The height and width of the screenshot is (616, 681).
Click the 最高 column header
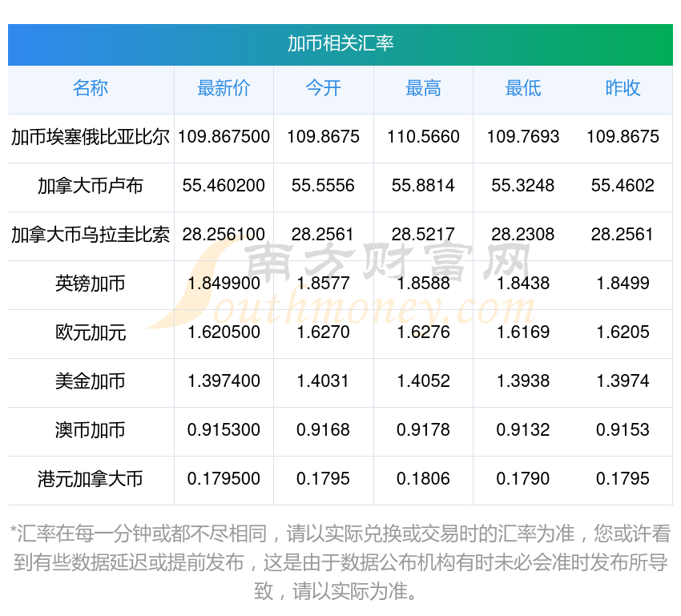point(423,89)
